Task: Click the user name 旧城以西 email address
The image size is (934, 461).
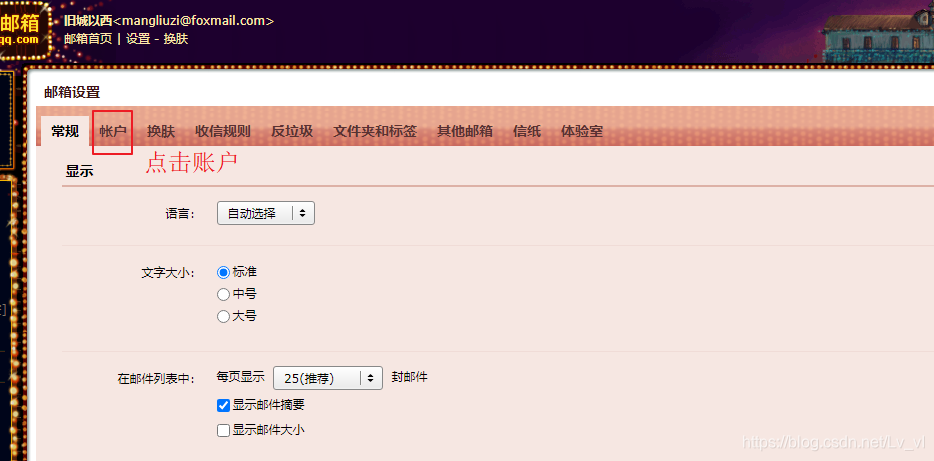Action: pyautogui.click(x=169, y=21)
